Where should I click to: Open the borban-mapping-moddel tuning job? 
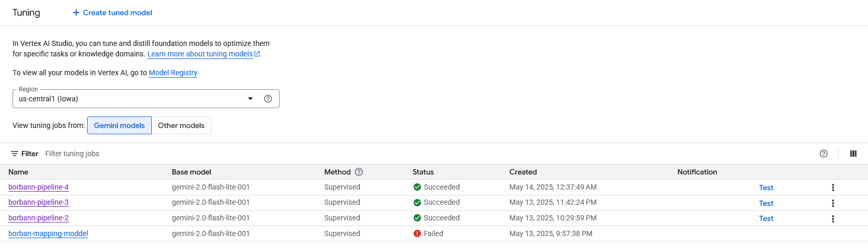coord(48,233)
